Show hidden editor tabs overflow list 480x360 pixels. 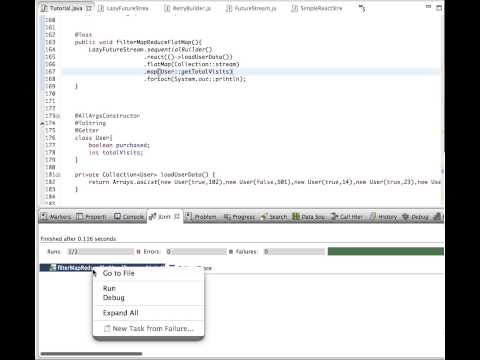(x=362, y=8)
